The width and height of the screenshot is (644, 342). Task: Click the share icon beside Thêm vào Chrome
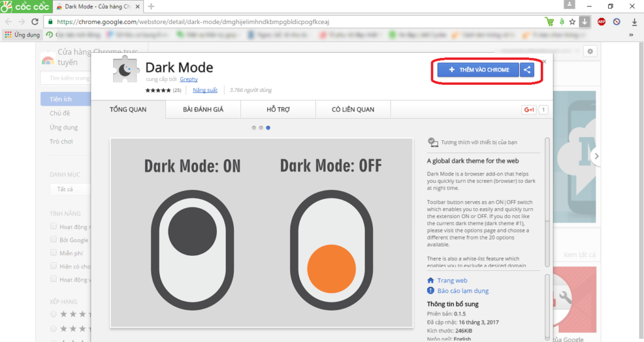pos(527,70)
